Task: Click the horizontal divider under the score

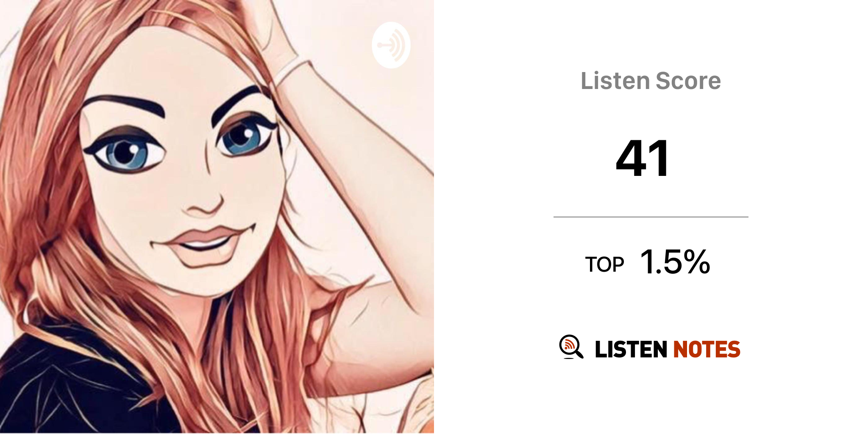Action: point(651,217)
